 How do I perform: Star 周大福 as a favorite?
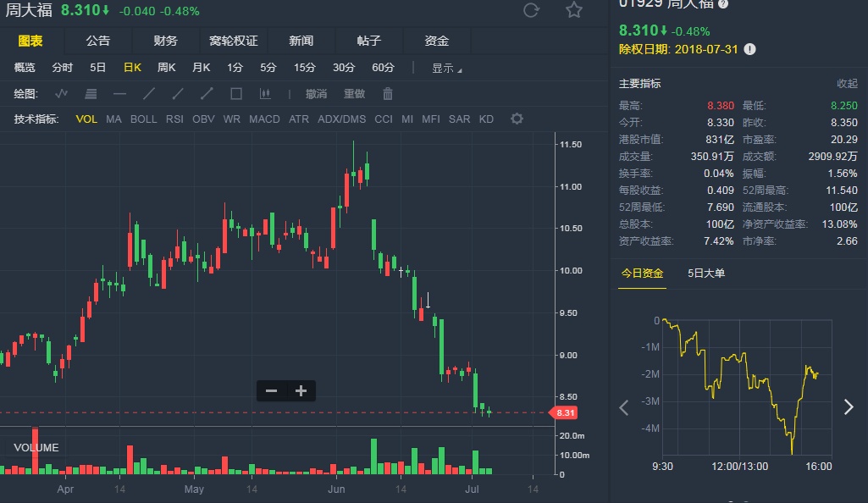[x=574, y=10]
